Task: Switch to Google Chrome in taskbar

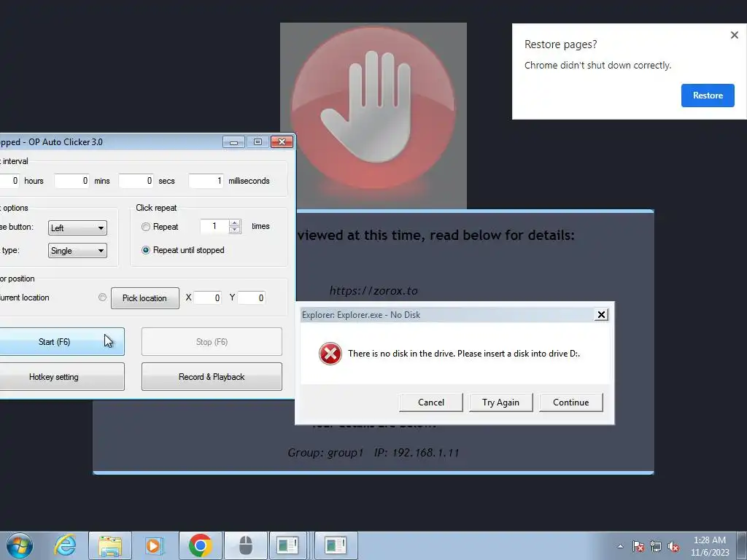Action: tap(200, 545)
